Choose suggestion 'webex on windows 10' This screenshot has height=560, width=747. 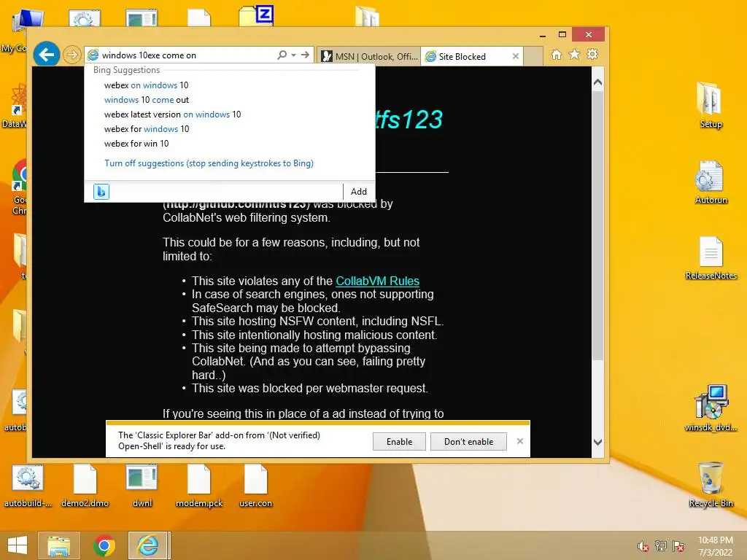pos(146,85)
